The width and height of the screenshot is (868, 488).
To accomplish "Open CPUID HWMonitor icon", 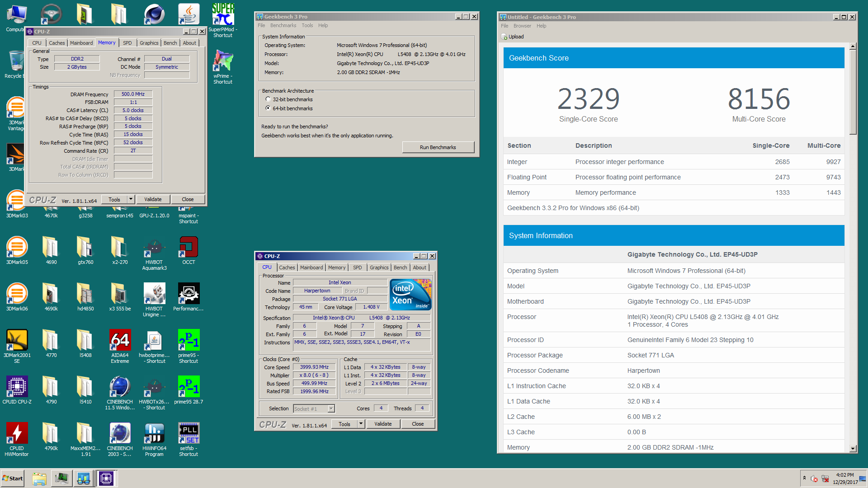I will click(17, 433).
